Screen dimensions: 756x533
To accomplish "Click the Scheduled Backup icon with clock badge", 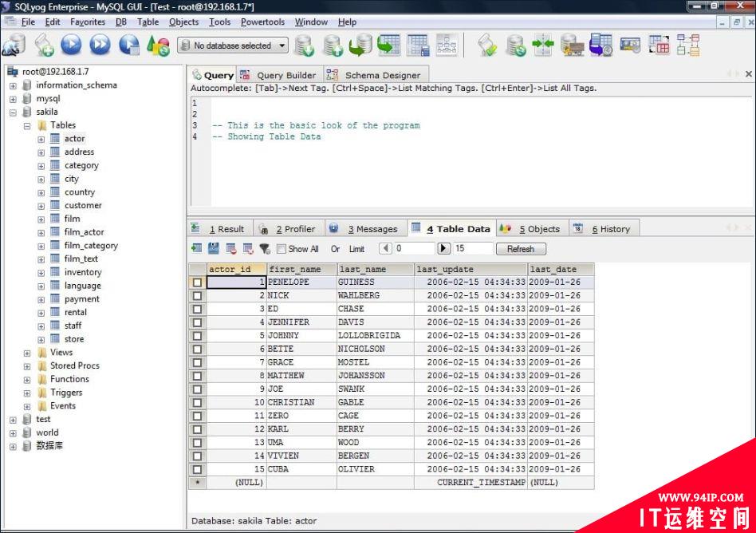I will point(600,45).
